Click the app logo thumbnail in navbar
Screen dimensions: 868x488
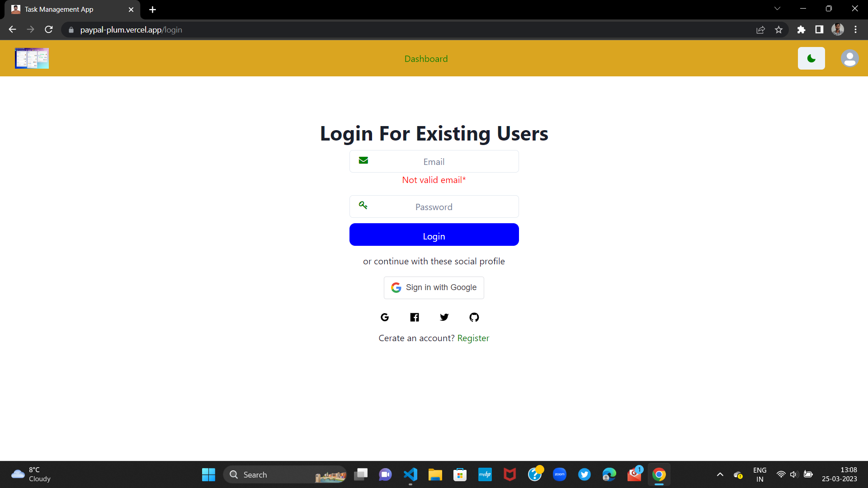pos(32,58)
